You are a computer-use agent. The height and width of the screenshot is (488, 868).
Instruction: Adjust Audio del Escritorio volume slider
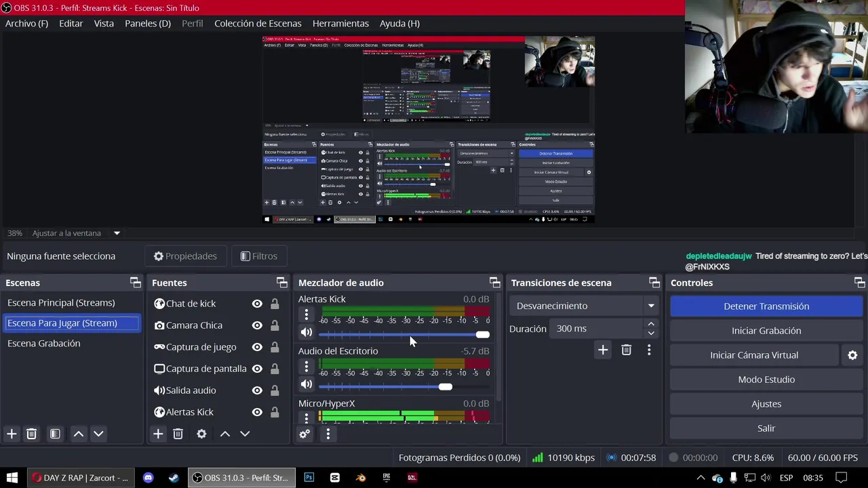404,387
